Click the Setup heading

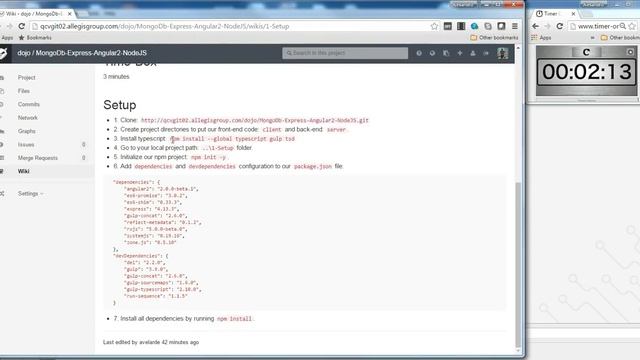120,105
